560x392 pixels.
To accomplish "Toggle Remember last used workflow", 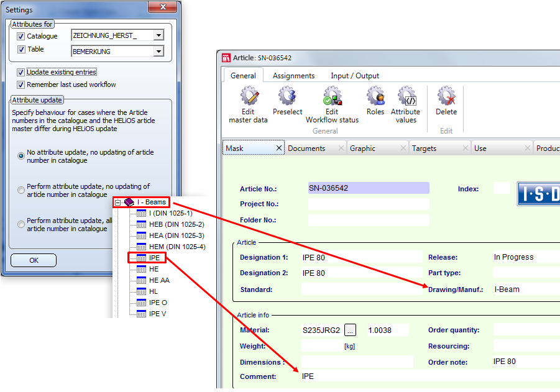I will [x=21, y=84].
